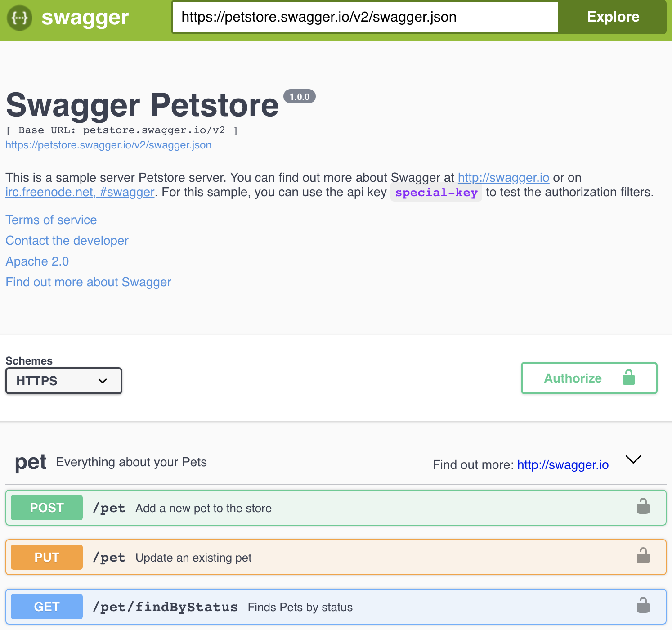672x630 pixels.
Task: Focus the swagger.json URL input field
Action: click(365, 17)
